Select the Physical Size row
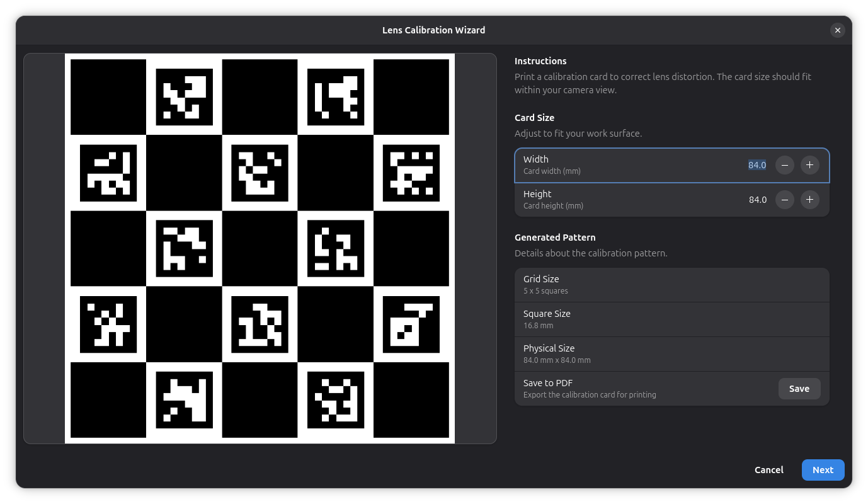 click(671, 354)
